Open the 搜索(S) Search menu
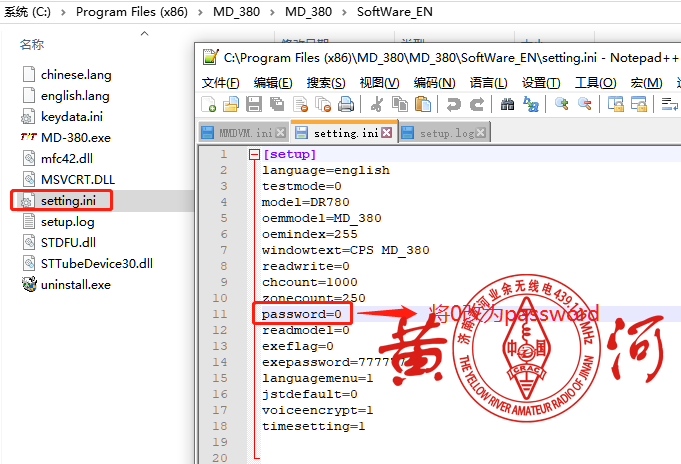Image resolution: width=681 pixels, height=464 pixels. tap(326, 83)
